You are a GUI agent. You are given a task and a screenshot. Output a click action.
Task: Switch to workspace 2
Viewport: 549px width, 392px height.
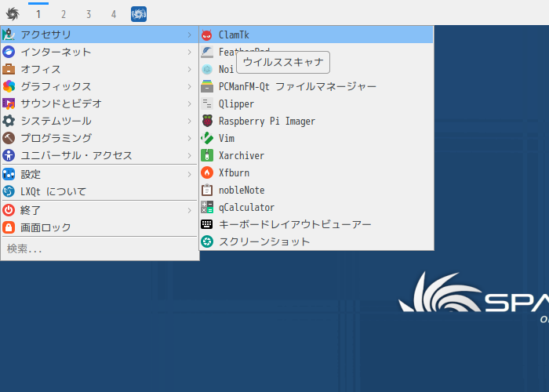point(64,14)
